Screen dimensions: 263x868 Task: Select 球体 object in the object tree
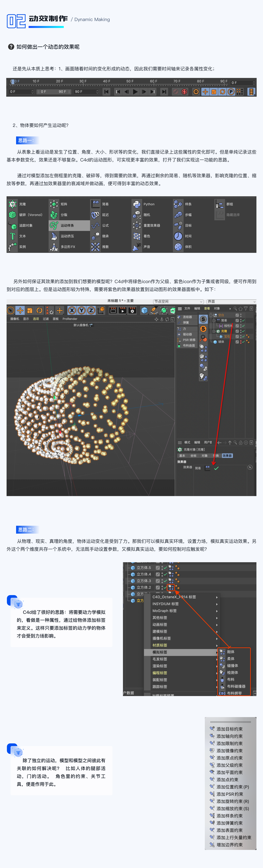click(x=221, y=342)
